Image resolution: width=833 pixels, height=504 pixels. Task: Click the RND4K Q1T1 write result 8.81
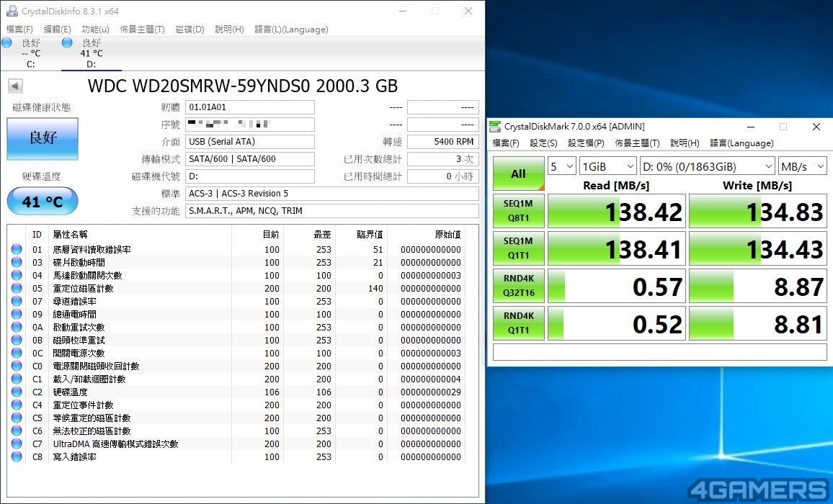pyautogui.click(x=758, y=323)
